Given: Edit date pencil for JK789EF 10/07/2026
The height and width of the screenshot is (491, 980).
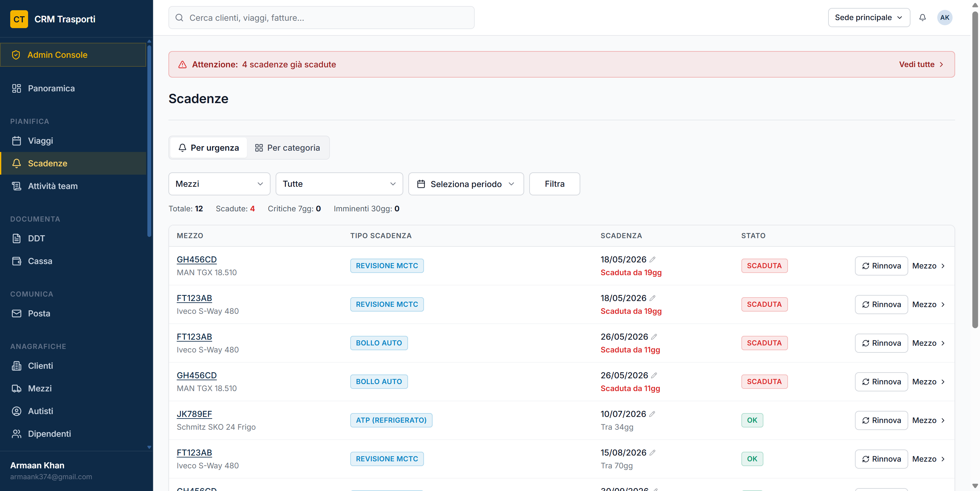Looking at the screenshot, I should point(652,414).
